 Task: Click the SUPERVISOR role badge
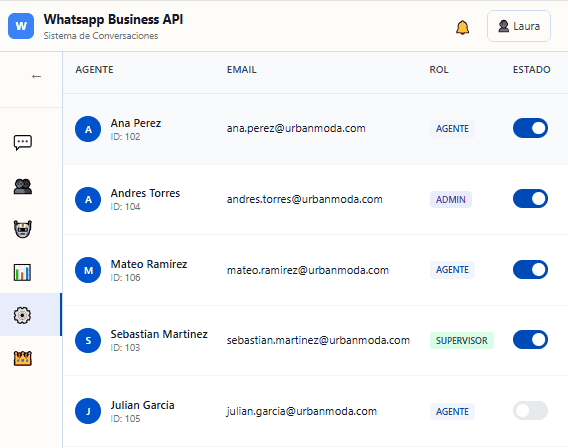click(x=462, y=340)
